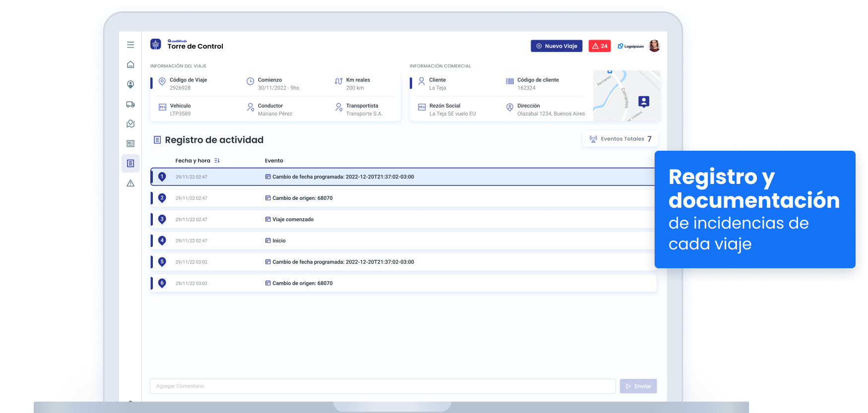This screenshot has width=868, height=413.
Task: Open the hamburger menu in sidebar
Action: click(x=131, y=45)
